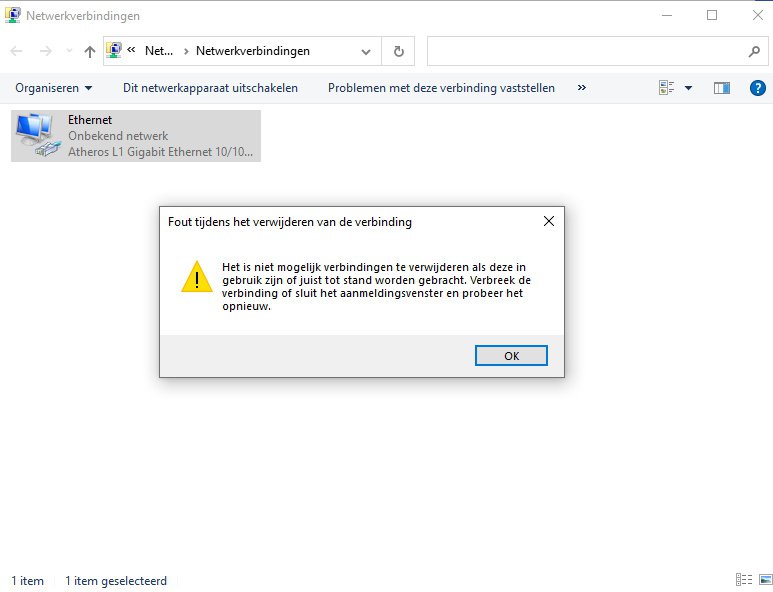The image size is (773, 592).
Task: Click the Net... breadcrumb segment
Action: tap(159, 51)
